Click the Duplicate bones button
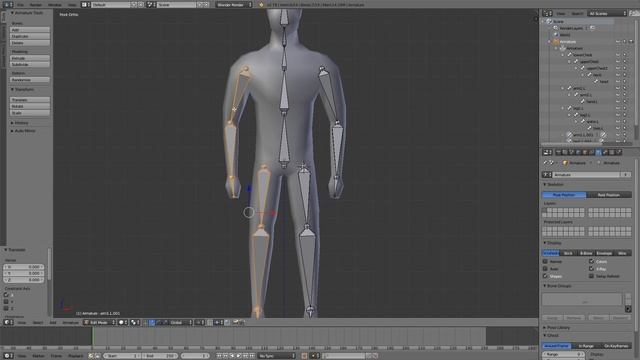640x360 pixels. pyautogui.click(x=30, y=36)
